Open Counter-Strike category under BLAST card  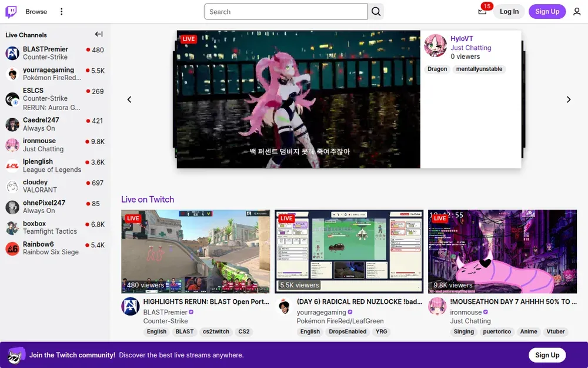(165, 321)
